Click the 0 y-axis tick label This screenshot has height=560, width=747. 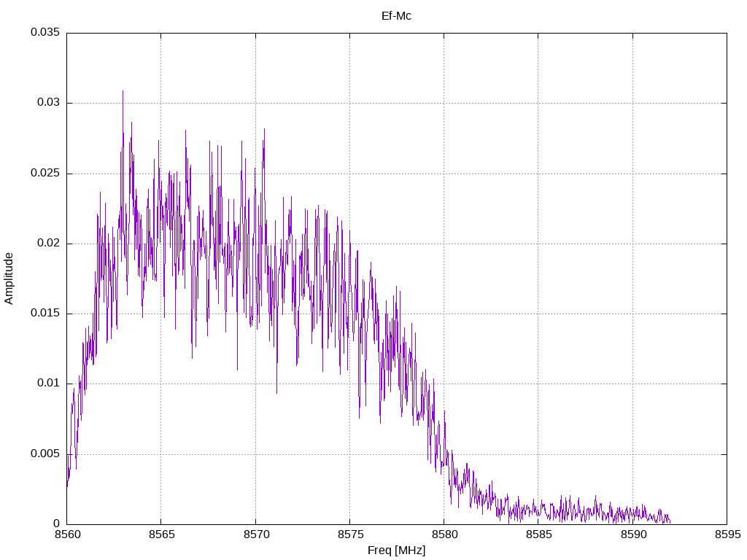56,524
